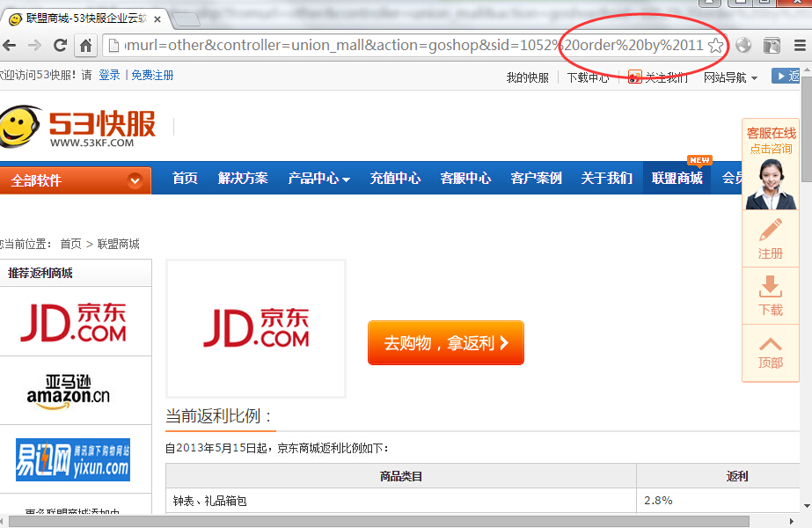Click the 商品类目 column header
This screenshot has width=812, height=528.
[401, 476]
